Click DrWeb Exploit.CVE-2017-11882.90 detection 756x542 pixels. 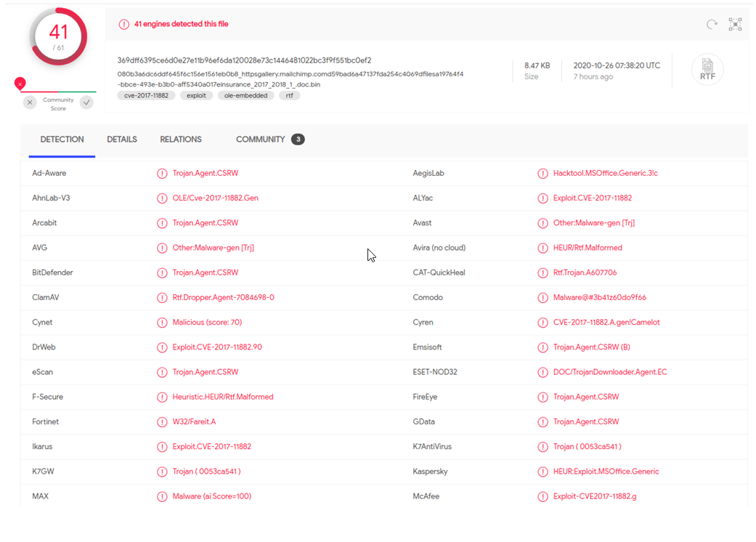(217, 347)
